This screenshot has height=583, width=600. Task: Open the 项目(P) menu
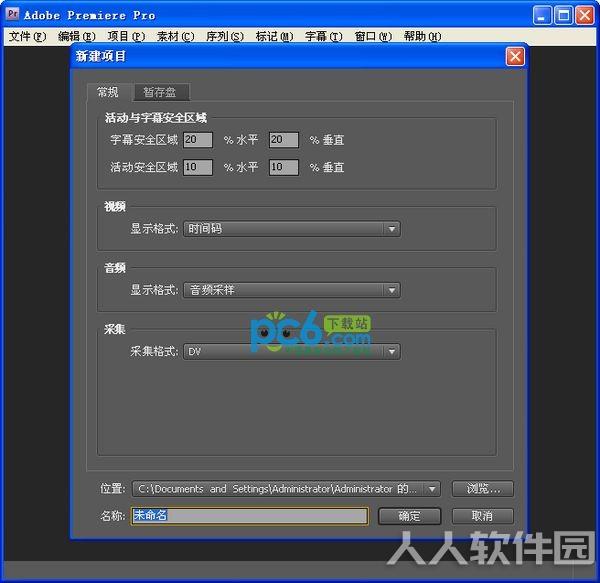click(126, 36)
